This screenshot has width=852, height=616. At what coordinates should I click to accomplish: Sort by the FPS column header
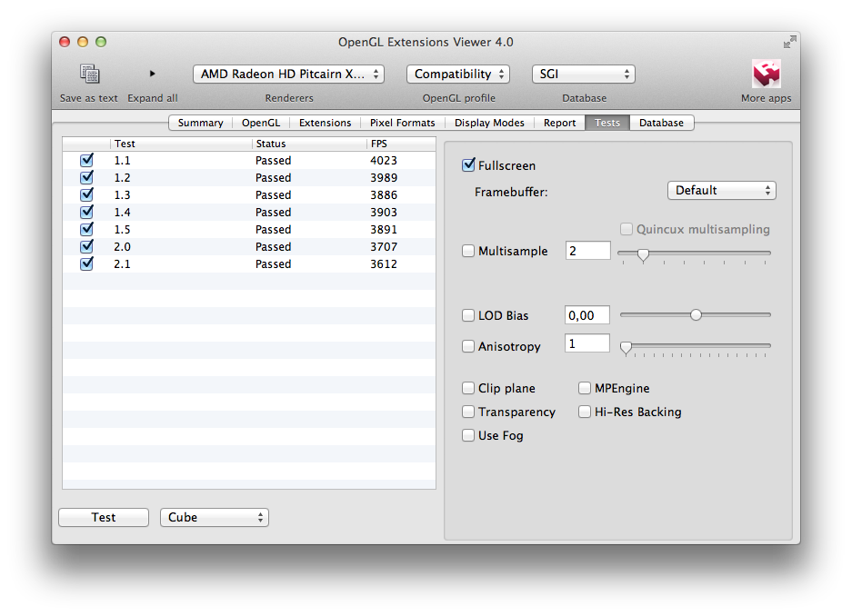click(401, 144)
